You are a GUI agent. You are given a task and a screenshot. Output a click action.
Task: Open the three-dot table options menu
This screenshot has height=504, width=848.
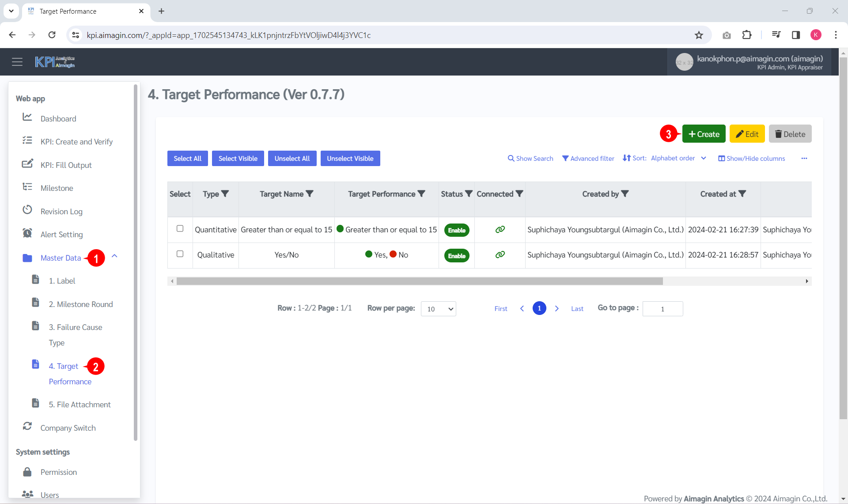coord(804,158)
